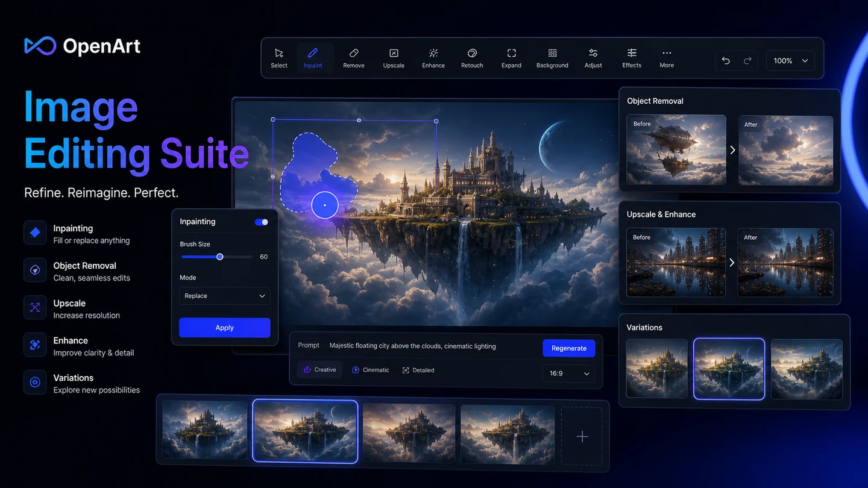This screenshot has height=488, width=868.
Task: Redo the last edit
Action: [747, 61]
